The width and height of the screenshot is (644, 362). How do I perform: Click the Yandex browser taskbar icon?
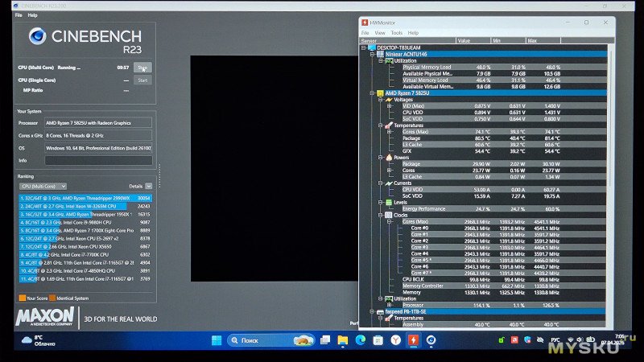395,340
